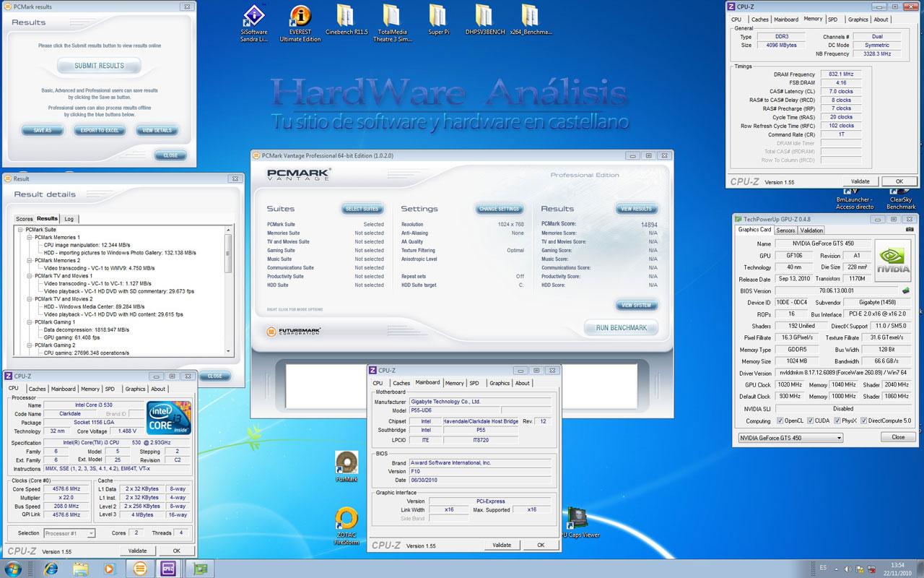Collapse PCMark Gaming 2 node

pyautogui.click(x=30, y=345)
